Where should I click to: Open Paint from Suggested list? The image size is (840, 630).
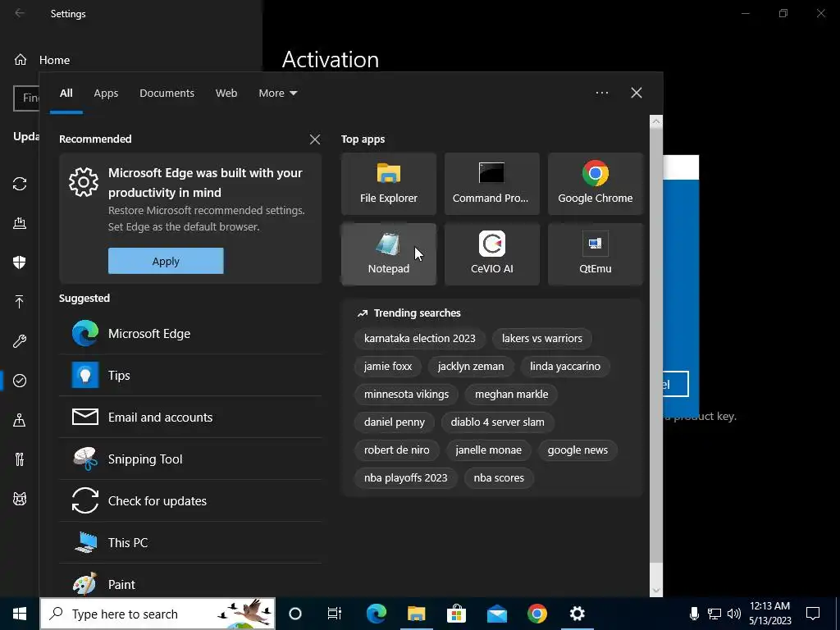click(190, 584)
